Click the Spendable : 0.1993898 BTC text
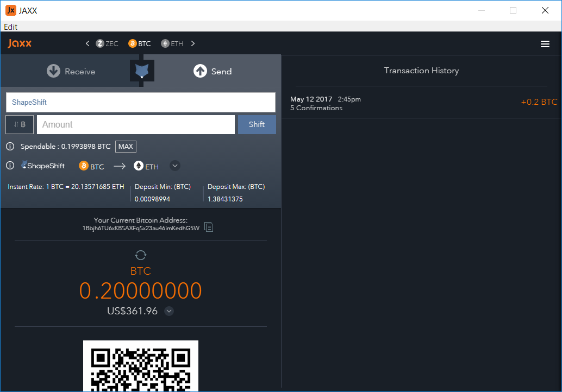The height and width of the screenshot is (392, 562). pyautogui.click(x=66, y=147)
